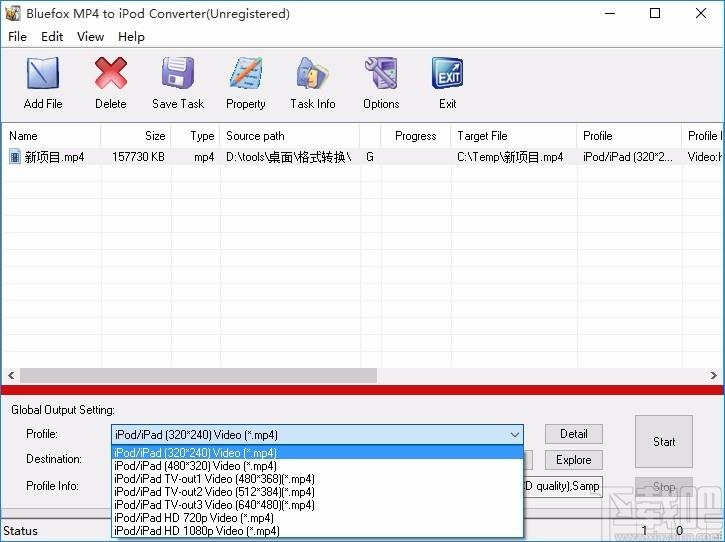
Task: Choose iPod/iPad (320*240) Video option in list
Action: (317, 452)
